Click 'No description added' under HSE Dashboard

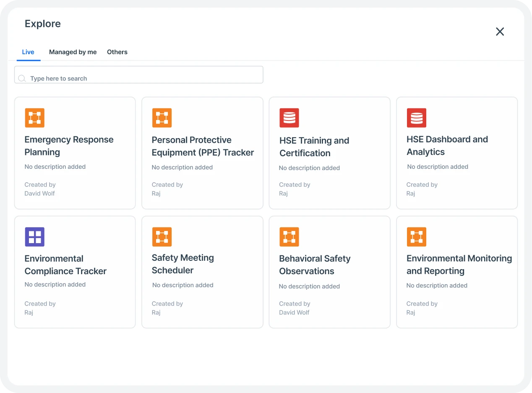438,167
